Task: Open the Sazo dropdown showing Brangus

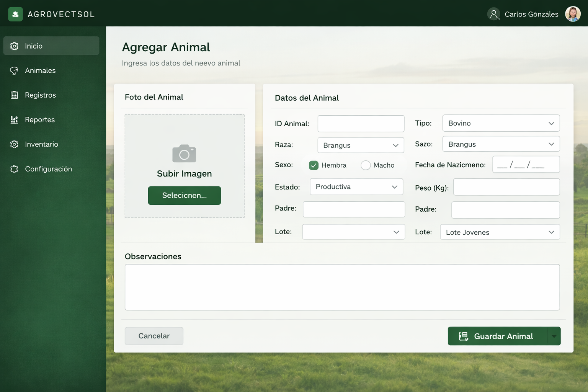Action: click(501, 144)
